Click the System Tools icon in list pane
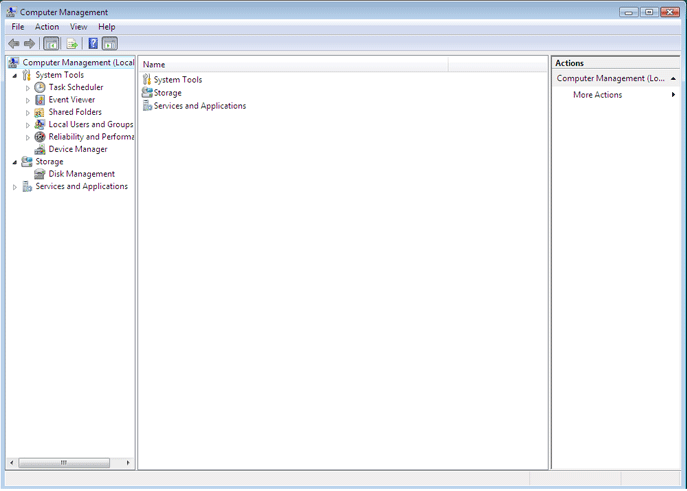The width and height of the screenshot is (687, 491). point(147,79)
